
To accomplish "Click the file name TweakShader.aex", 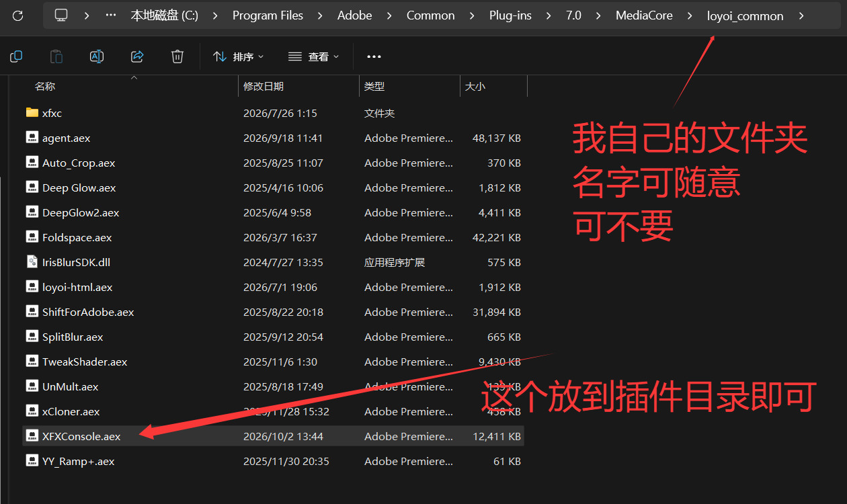I will tap(85, 362).
